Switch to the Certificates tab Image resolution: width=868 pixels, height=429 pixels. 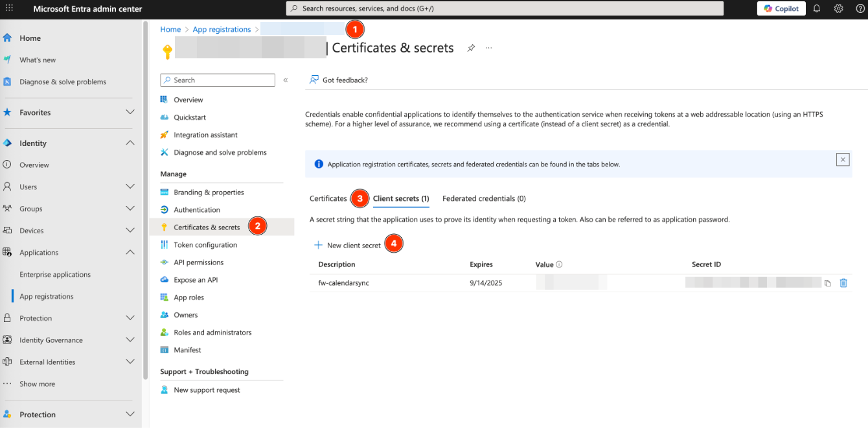point(328,198)
